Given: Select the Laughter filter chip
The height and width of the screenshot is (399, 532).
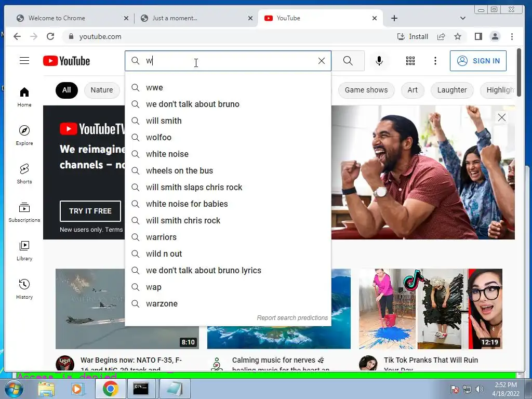Looking at the screenshot, I should click(x=452, y=90).
